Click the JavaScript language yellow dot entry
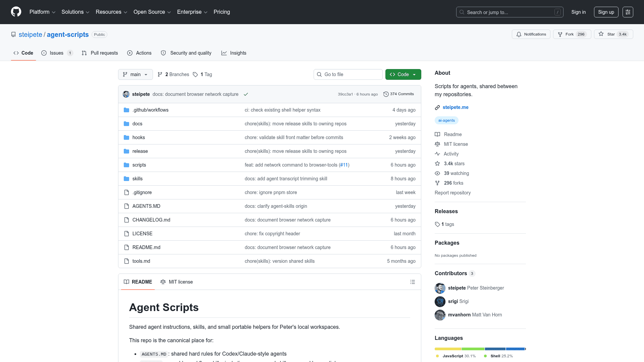This screenshot has width=644, height=362. point(455,356)
